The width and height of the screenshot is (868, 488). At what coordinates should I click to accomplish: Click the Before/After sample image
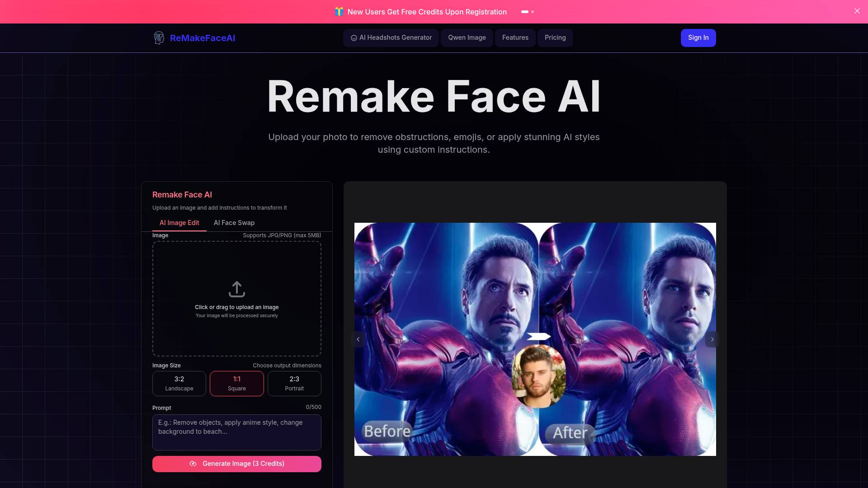pyautogui.click(x=535, y=339)
